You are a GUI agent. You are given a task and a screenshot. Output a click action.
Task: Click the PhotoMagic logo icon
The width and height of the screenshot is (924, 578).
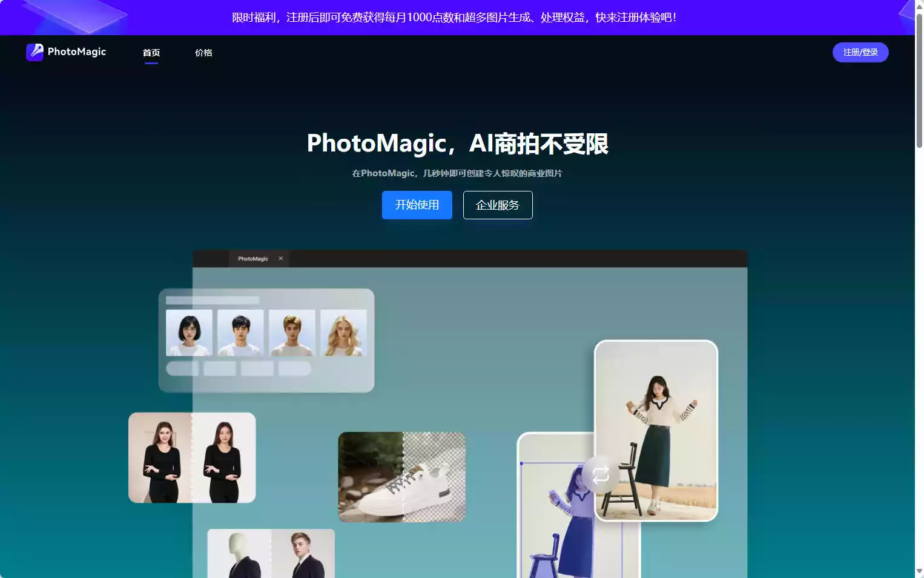35,52
